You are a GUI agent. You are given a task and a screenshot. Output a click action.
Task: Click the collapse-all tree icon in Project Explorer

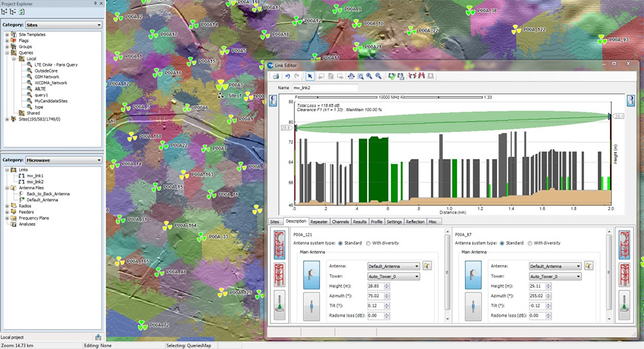[x=13, y=12]
